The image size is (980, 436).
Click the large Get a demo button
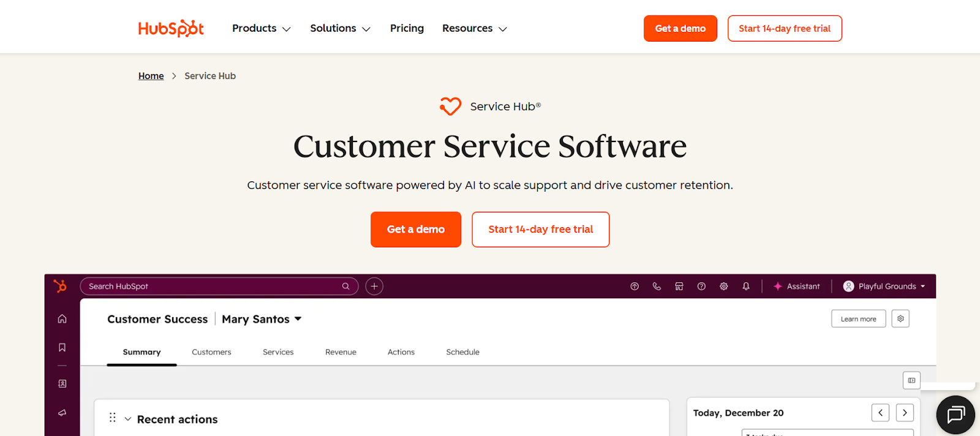click(416, 229)
